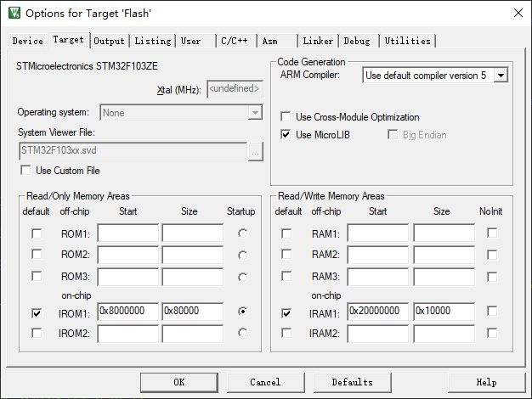Uncheck Use MicroLIB
Viewport: 532px width, 399px height.
click(286, 135)
